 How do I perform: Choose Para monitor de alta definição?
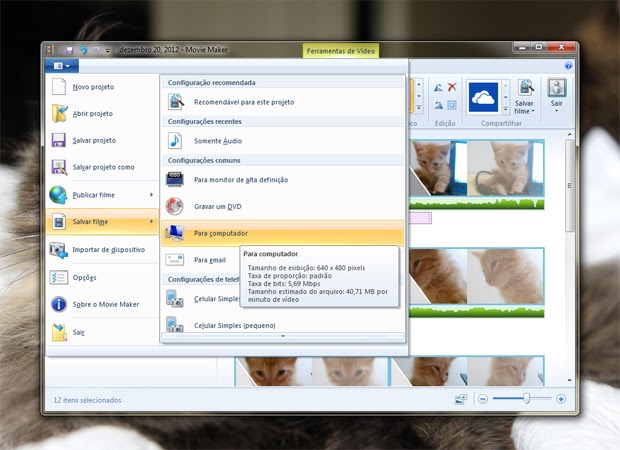click(282, 180)
